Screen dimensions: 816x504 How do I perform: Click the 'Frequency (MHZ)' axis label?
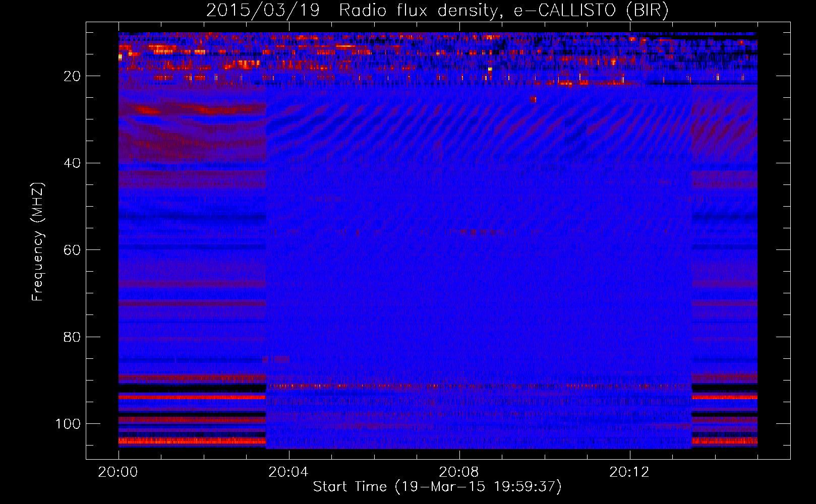(38, 241)
